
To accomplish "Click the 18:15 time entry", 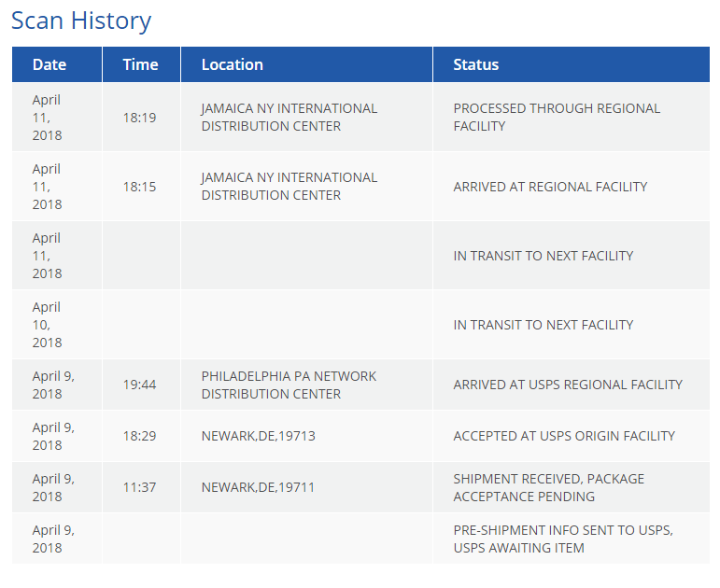I will click(x=139, y=187).
